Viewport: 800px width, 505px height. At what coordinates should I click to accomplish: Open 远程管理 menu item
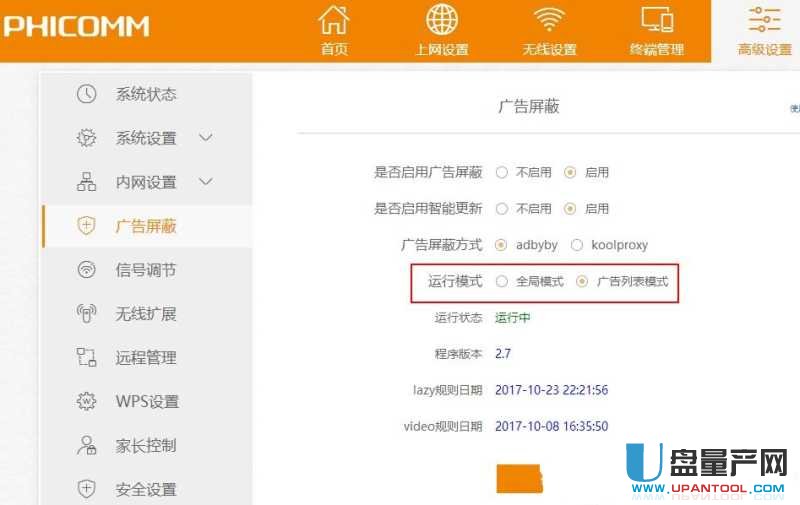146,357
